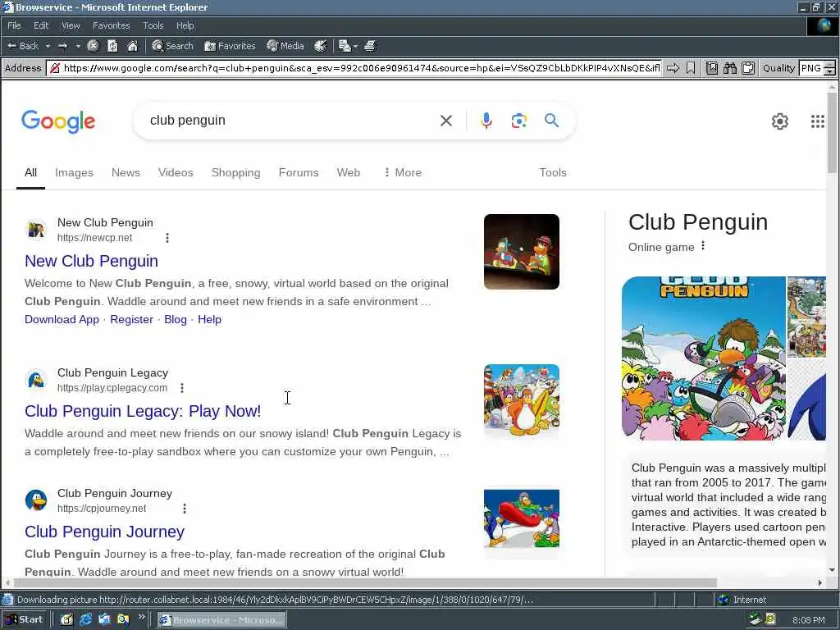
Task: Open Google search Tools filter
Action: pyautogui.click(x=552, y=172)
